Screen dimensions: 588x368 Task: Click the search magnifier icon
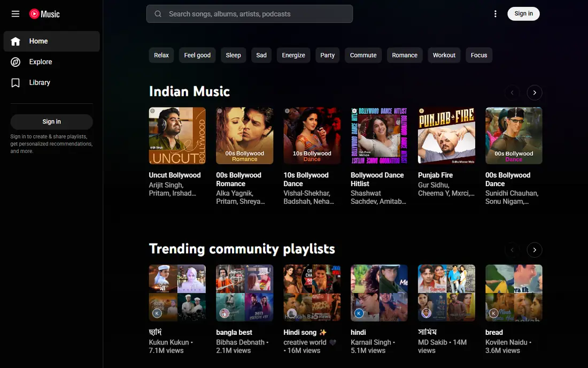click(x=158, y=14)
